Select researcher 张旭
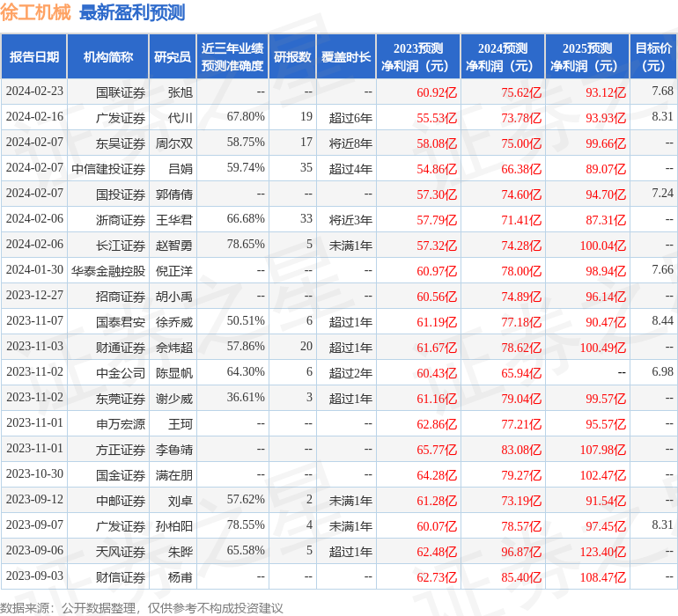Viewport: 678px width, 616px height. (x=180, y=92)
